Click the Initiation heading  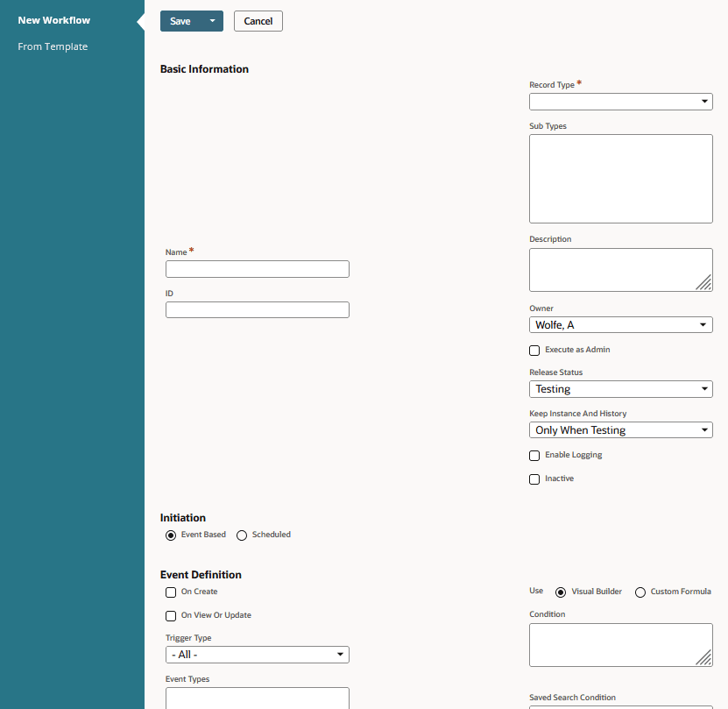pyautogui.click(x=183, y=518)
